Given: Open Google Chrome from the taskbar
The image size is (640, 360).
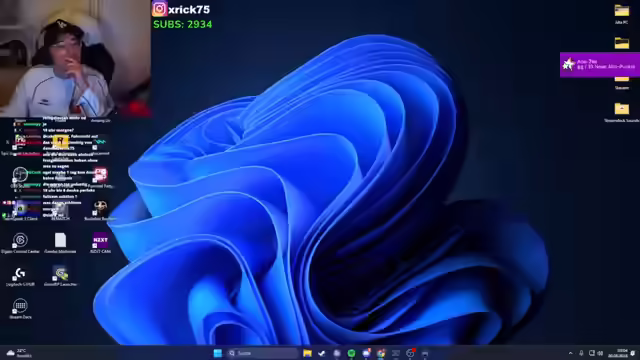Looking at the screenshot, I should [381, 353].
